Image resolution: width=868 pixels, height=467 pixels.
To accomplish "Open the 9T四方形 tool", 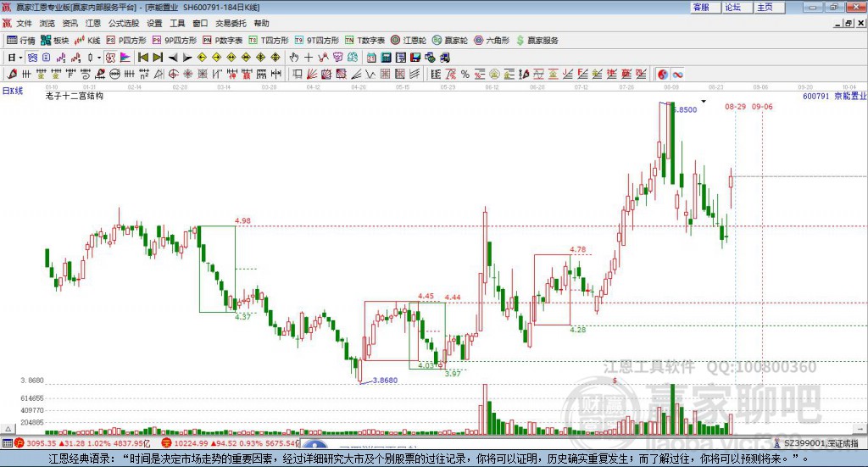I will (317, 41).
